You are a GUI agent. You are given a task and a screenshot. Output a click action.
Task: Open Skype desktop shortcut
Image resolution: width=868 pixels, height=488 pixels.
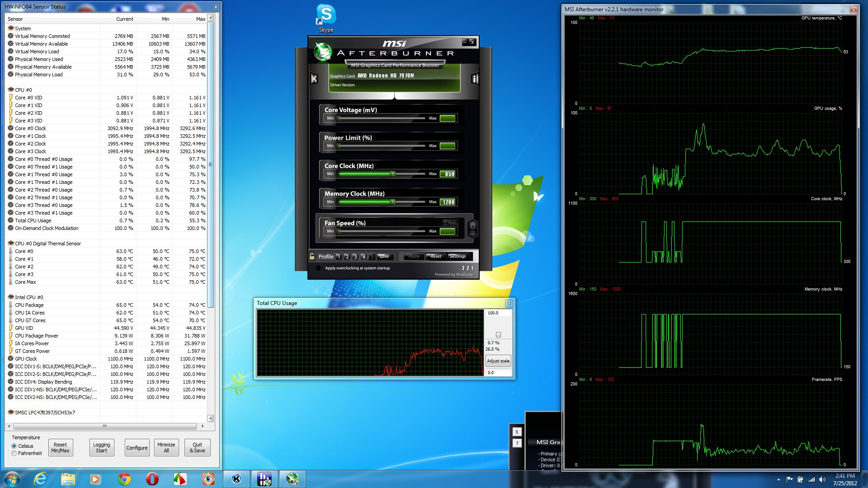pos(326,18)
